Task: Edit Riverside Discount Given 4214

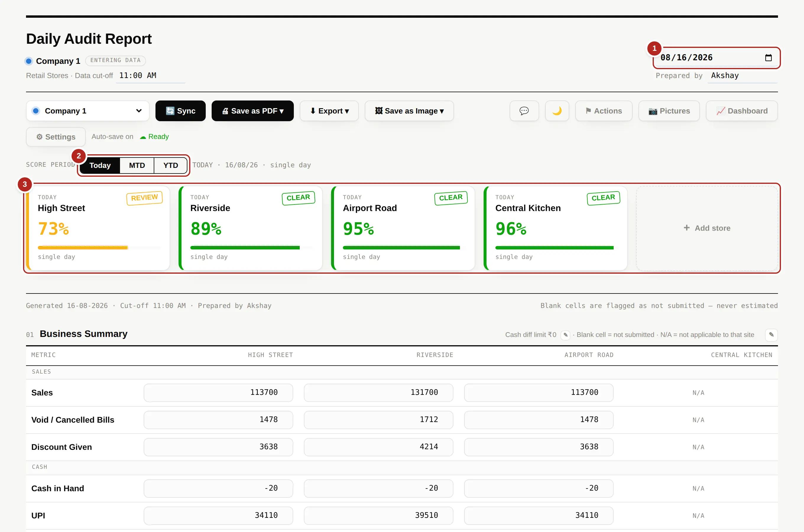Action: 378,447
